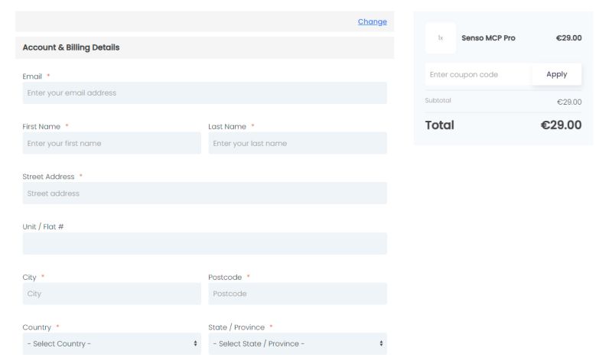Image resolution: width=612 pixels, height=364 pixels.
Task: Click the First Name label
Action: coord(41,126)
